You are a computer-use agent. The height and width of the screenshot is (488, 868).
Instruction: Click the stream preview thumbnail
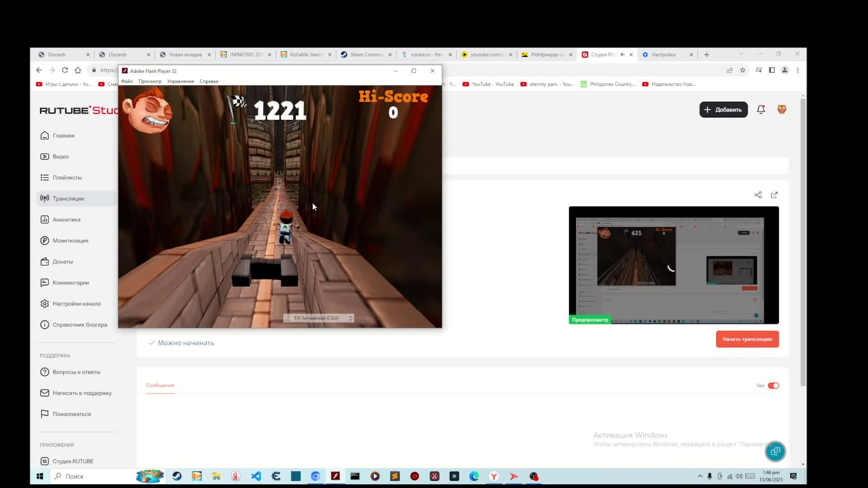674,265
